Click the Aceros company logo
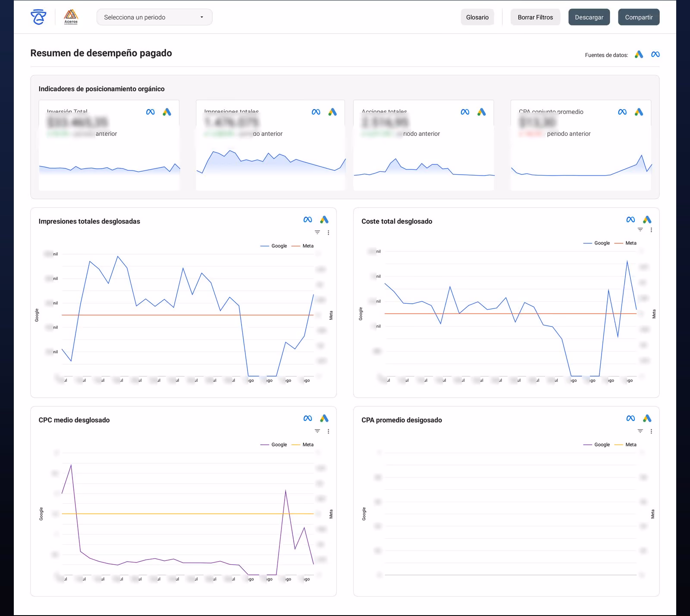 tap(71, 17)
